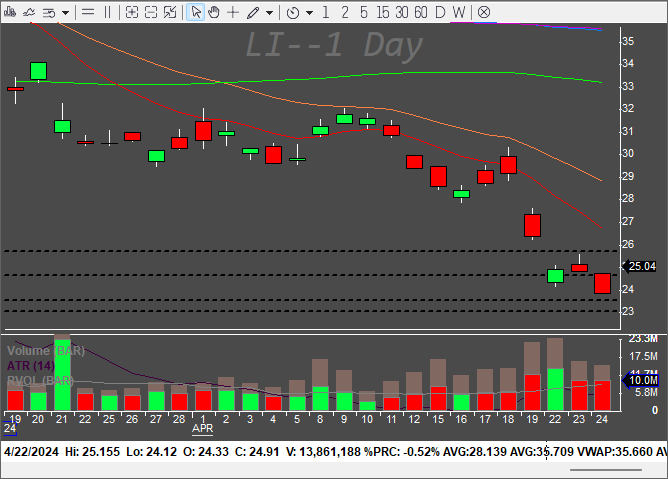
Task: Click the red April 19 candlestick
Action: tap(532, 225)
